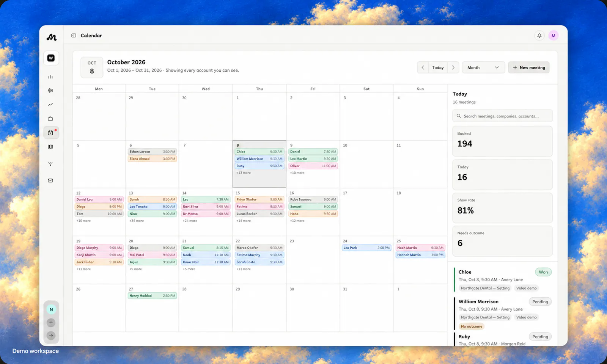Open the Henry Haddad 2:30 PM meeting
607x364 pixels.
152,296
